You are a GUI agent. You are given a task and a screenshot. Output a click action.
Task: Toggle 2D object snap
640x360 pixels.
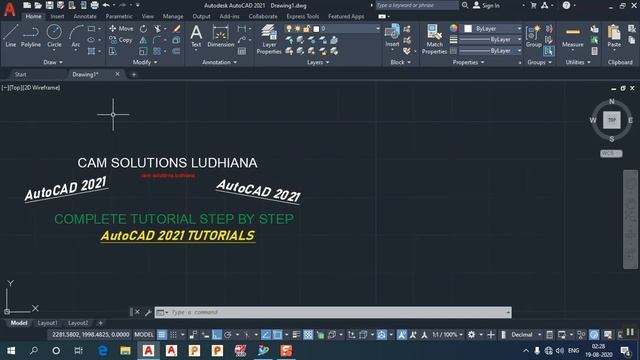pos(277,335)
